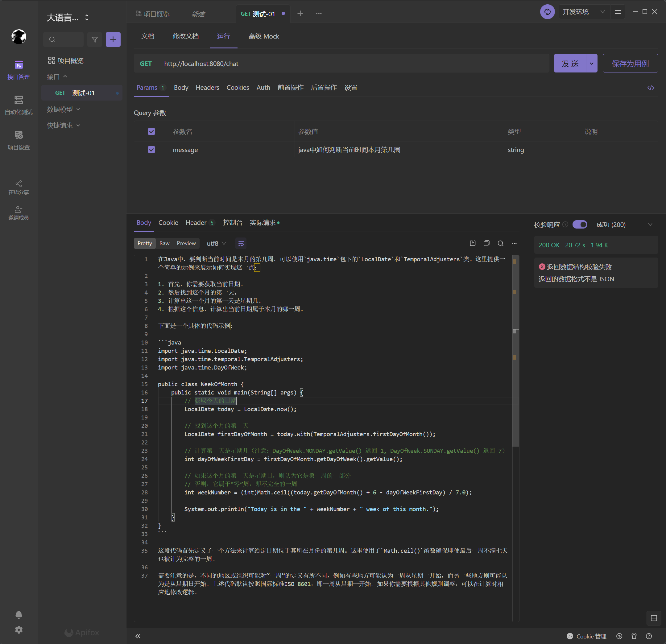This screenshot has width=666, height=644.
Task: Open the code view for the request
Action: [x=651, y=88]
